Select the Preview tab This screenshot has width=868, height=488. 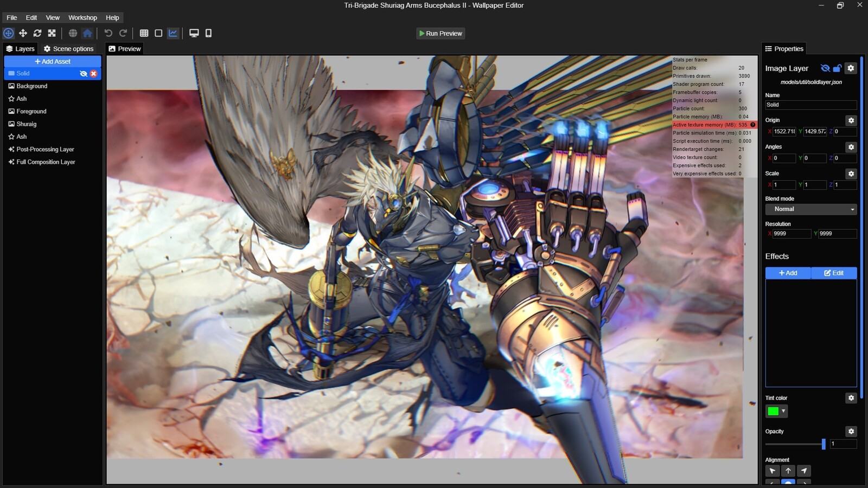pyautogui.click(x=125, y=49)
